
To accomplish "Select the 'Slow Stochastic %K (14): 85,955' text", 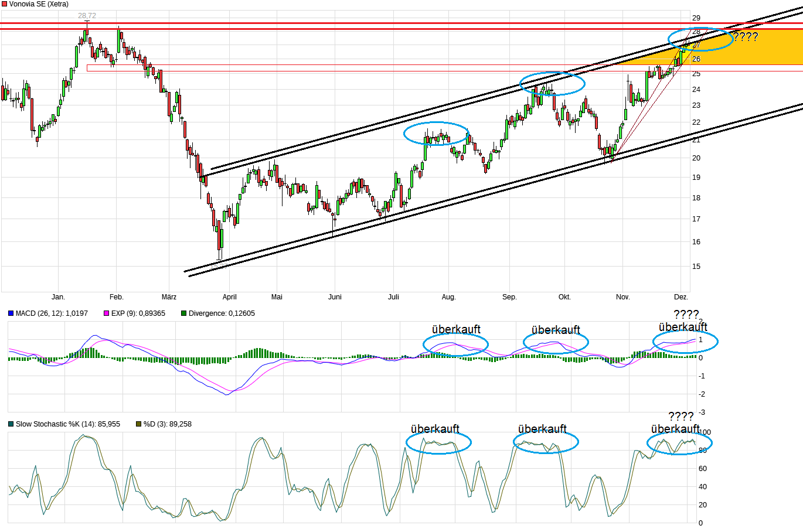I will (68, 424).
